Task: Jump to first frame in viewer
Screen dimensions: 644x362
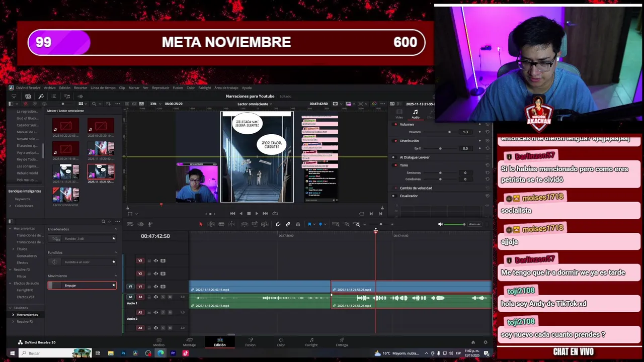Action: [232, 213]
